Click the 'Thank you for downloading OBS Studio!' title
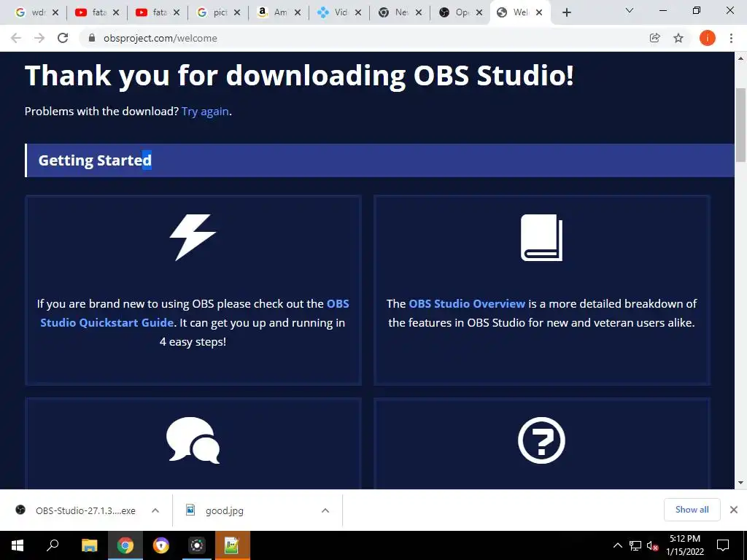 [299, 75]
